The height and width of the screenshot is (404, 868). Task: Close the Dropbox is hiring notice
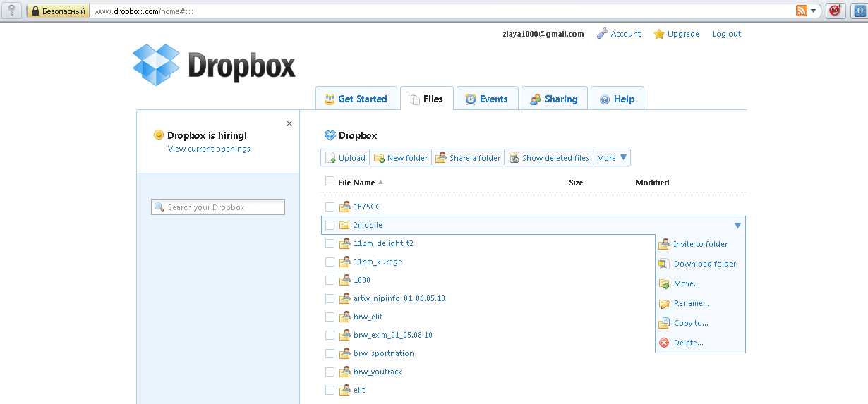(289, 123)
